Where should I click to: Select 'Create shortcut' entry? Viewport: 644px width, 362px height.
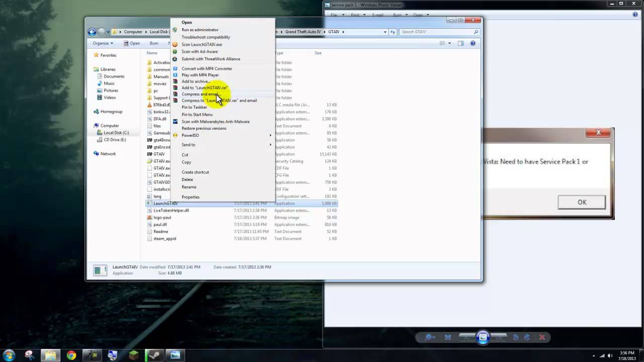[x=195, y=172]
